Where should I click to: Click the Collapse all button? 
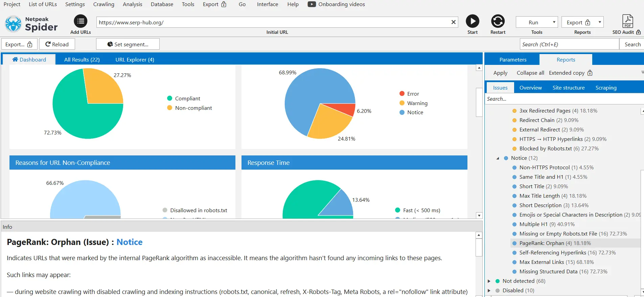click(x=530, y=73)
